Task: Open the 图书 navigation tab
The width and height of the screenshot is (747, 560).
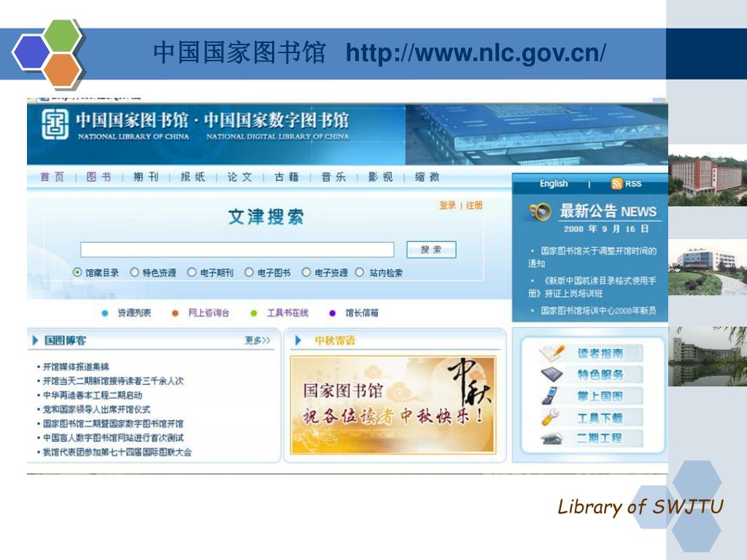Action: [x=98, y=177]
